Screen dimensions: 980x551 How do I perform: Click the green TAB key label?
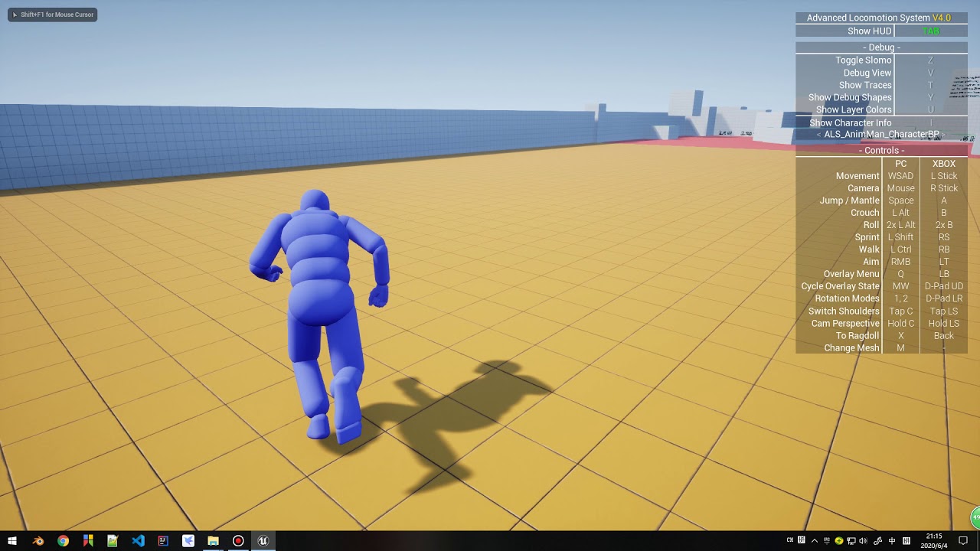coord(931,31)
